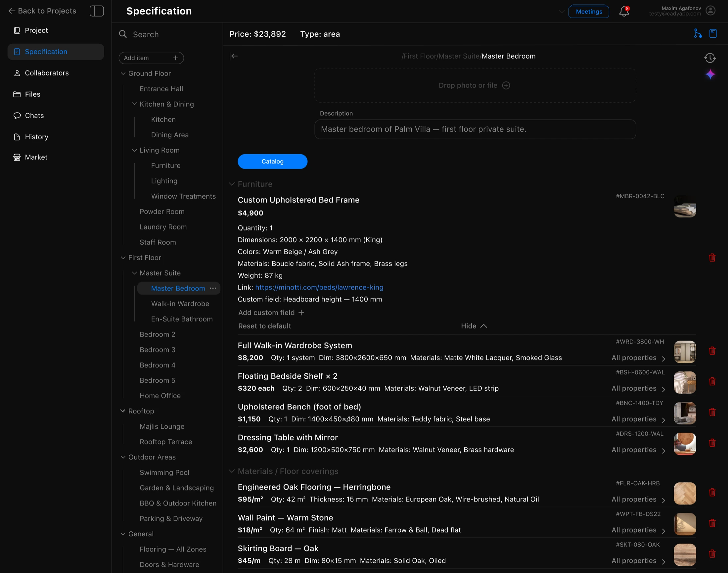Collapse Outdoor Areas tree node
This screenshot has width=728, height=573.
coord(123,457)
